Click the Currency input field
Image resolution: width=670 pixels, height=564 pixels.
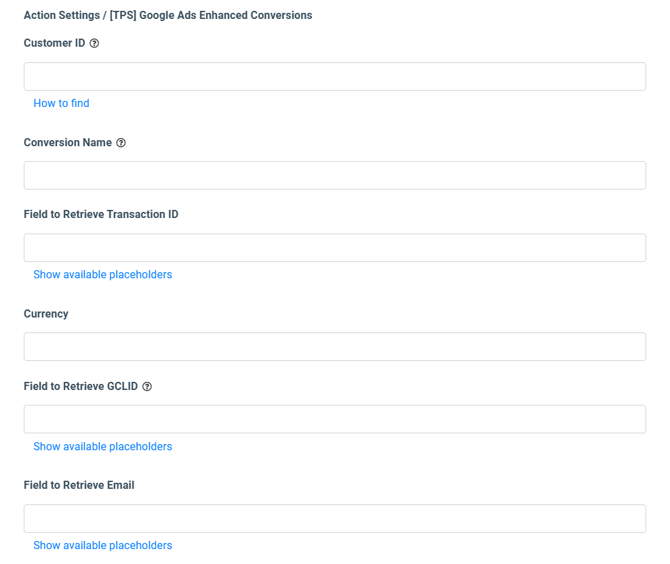[334, 347]
